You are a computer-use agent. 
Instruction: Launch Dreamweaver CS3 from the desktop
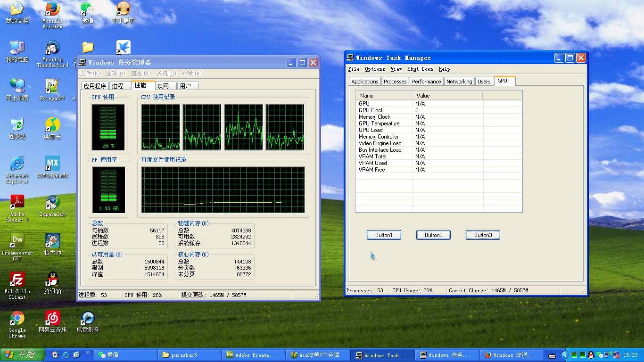17,241
